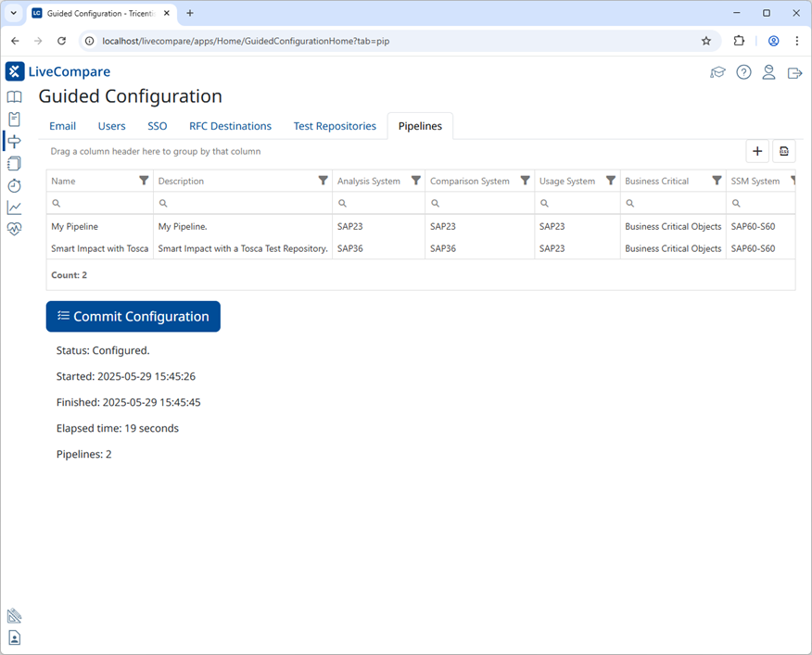Open the help question mark icon
The height and width of the screenshot is (655, 812).
(x=743, y=72)
